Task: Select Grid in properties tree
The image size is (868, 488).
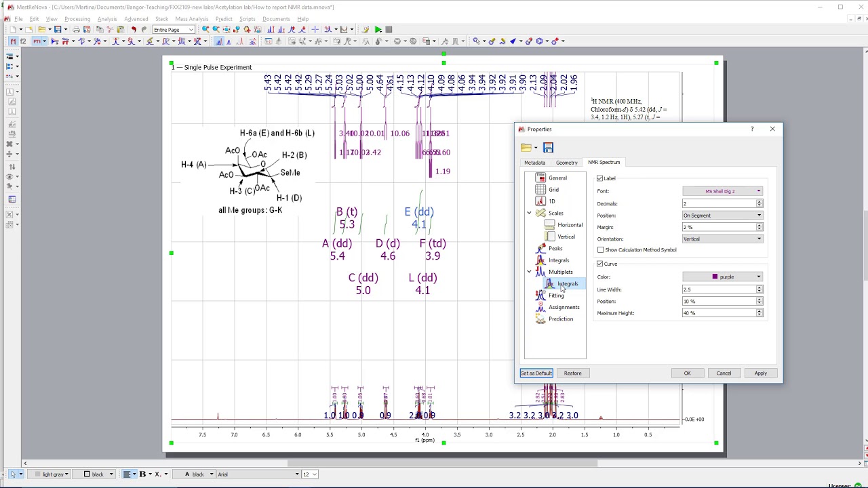Action: coord(554,190)
